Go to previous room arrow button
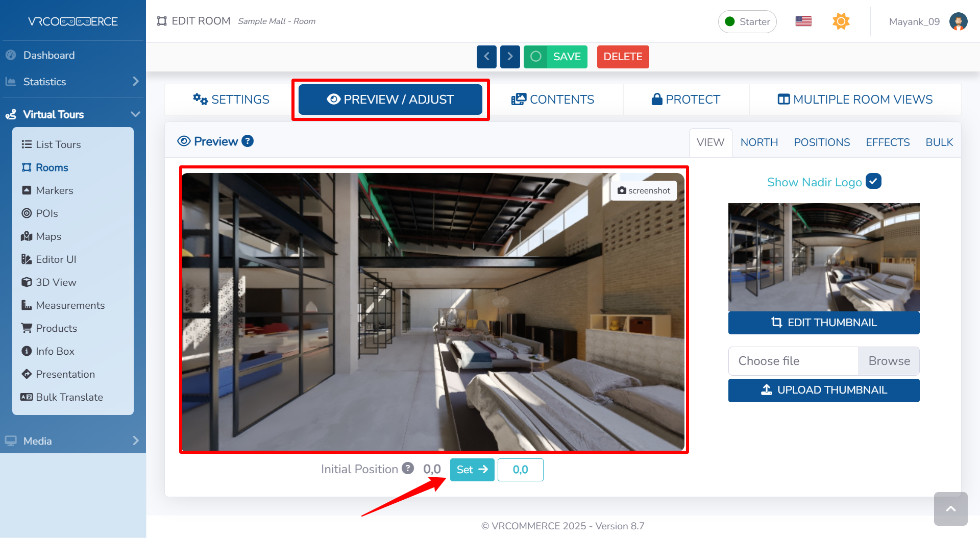Image resolution: width=980 pixels, height=538 pixels. (486, 57)
